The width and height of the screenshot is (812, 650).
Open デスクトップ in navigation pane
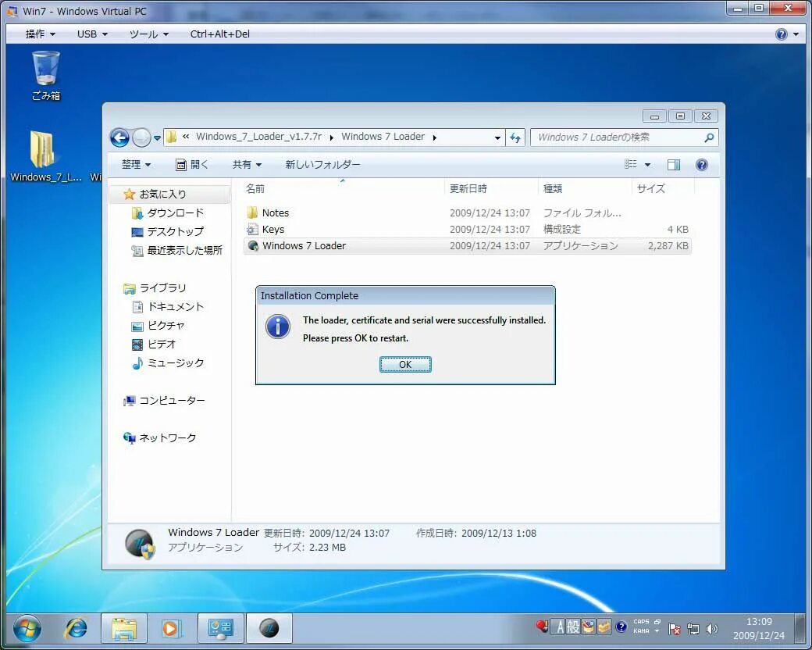tap(168, 231)
